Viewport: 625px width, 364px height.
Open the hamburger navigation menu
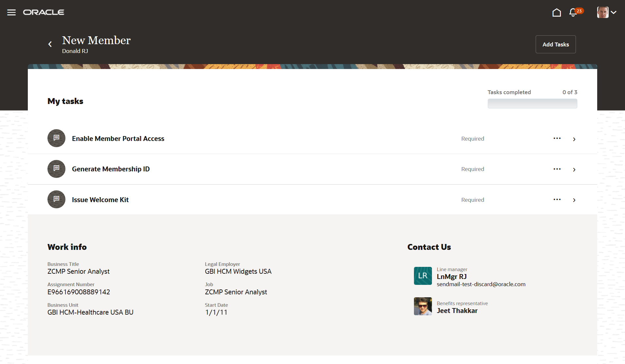pos(11,12)
